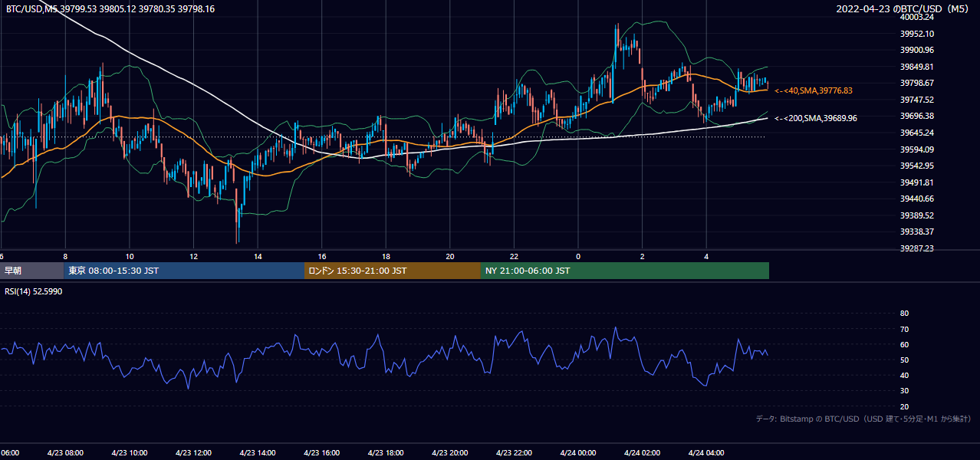Image resolution: width=980 pixels, height=460 pixels.
Task: Click hour tick 10 under price chart
Action: point(130,256)
